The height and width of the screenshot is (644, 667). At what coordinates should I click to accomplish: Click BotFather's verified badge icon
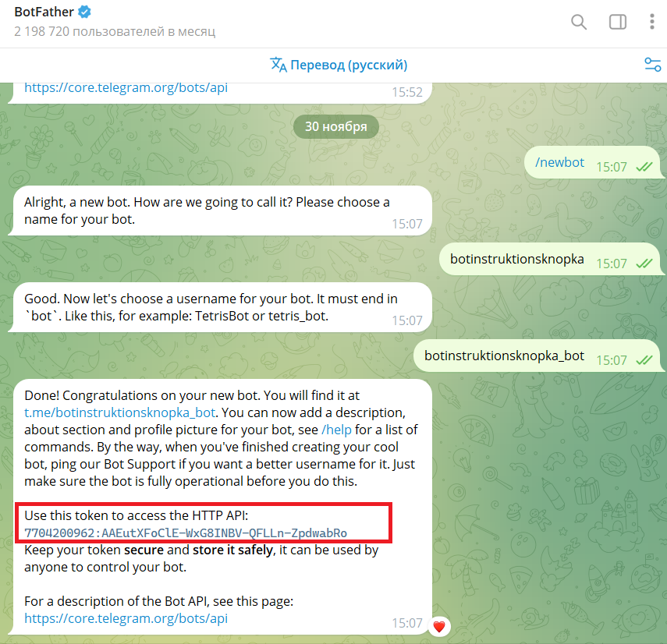point(85,12)
